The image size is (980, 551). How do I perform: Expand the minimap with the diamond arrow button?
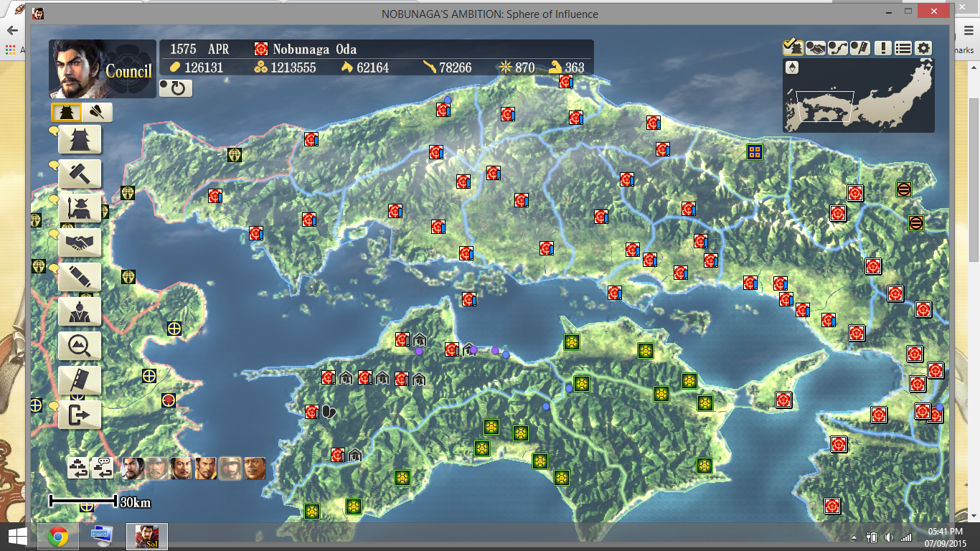pyautogui.click(x=792, y=68)
